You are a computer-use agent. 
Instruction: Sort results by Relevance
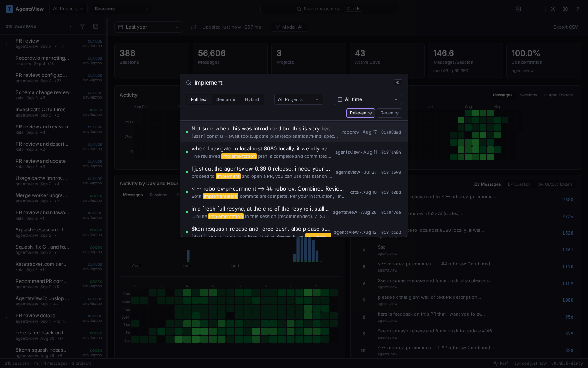point(361,113)
